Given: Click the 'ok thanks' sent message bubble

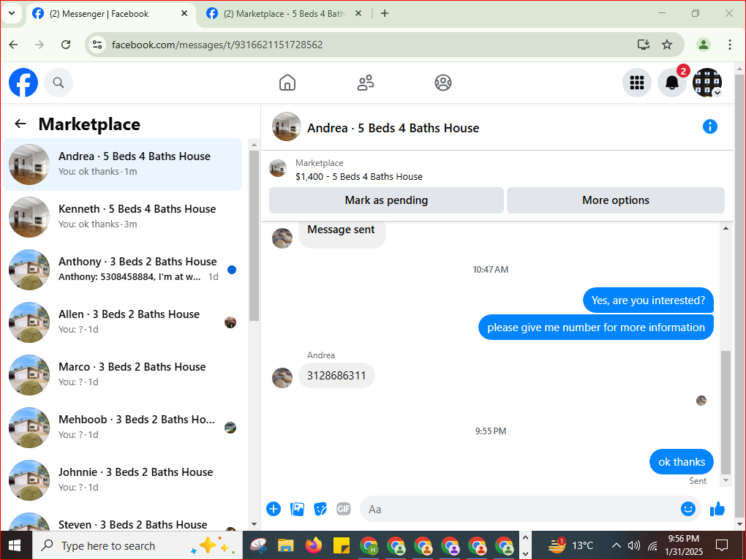Looking at the screenshot, I should point(682,462).
